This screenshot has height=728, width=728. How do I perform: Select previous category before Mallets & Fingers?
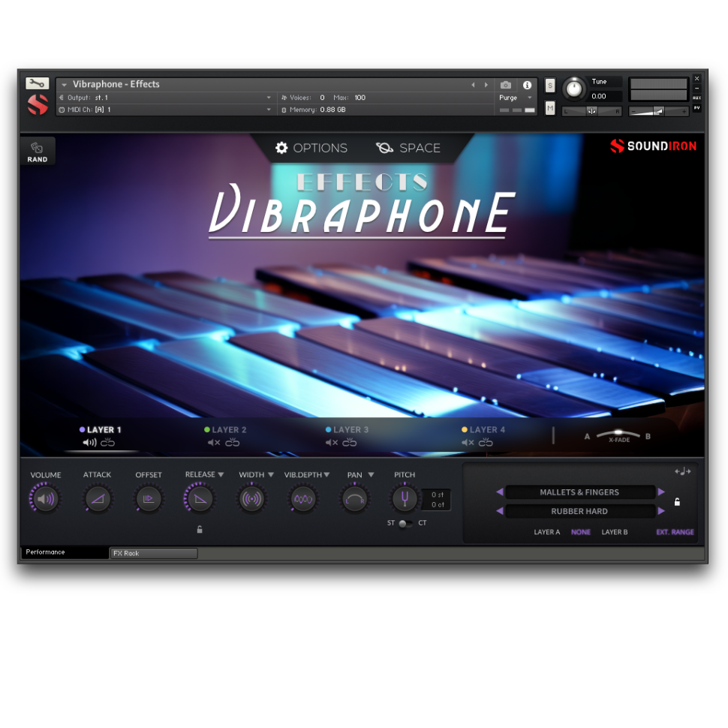coord(500,492)
